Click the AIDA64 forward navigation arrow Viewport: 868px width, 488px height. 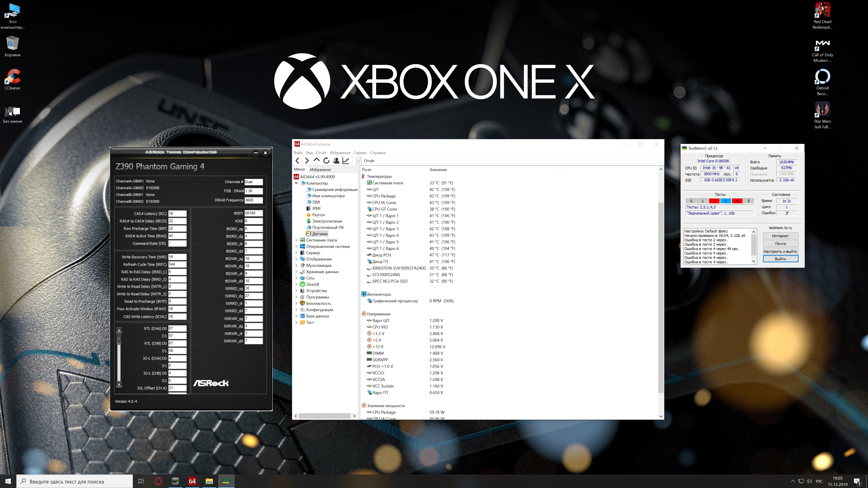[307, 161]
